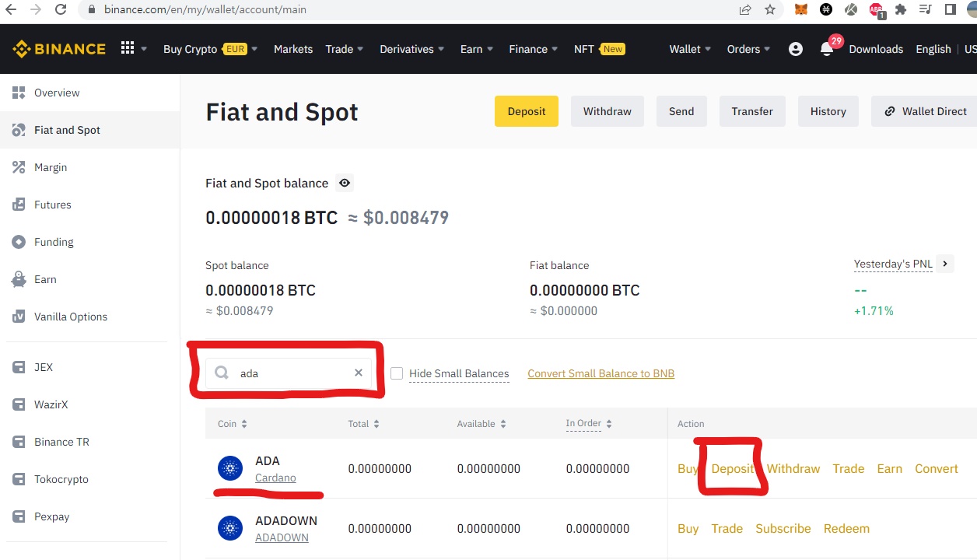Select the Binance TR wallet icon
This screenshot has width=977, height=560.
(x=19, y=442)
